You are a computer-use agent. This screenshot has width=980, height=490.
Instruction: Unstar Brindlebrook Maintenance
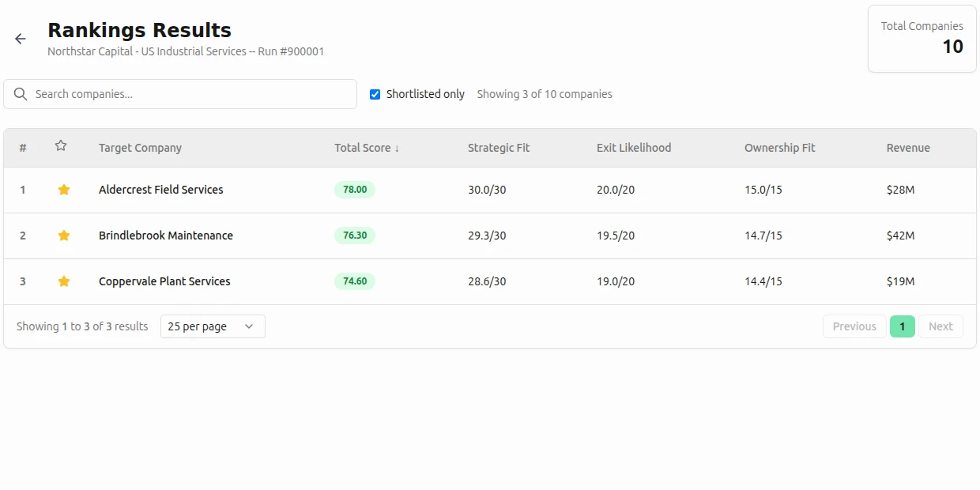coord(64,236)
